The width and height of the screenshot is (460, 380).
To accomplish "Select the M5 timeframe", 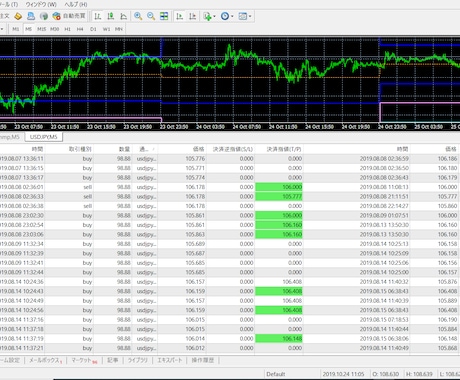I will point(28,29).
